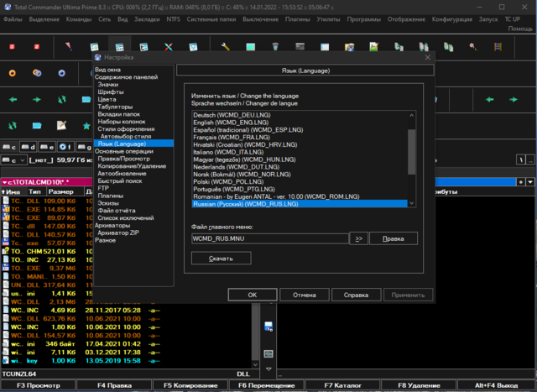Click the notepad with pencil toolbar icon
537x392 pixels.
pos(61,125)
